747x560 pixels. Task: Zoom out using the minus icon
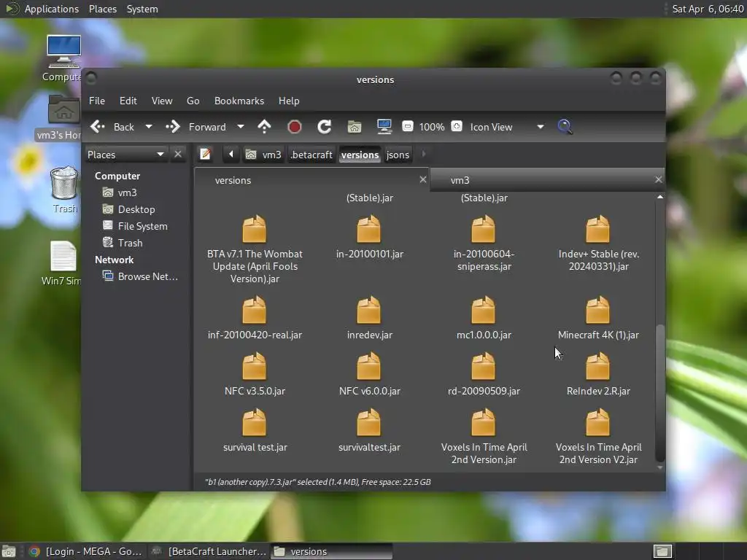[x=408, y=127]
